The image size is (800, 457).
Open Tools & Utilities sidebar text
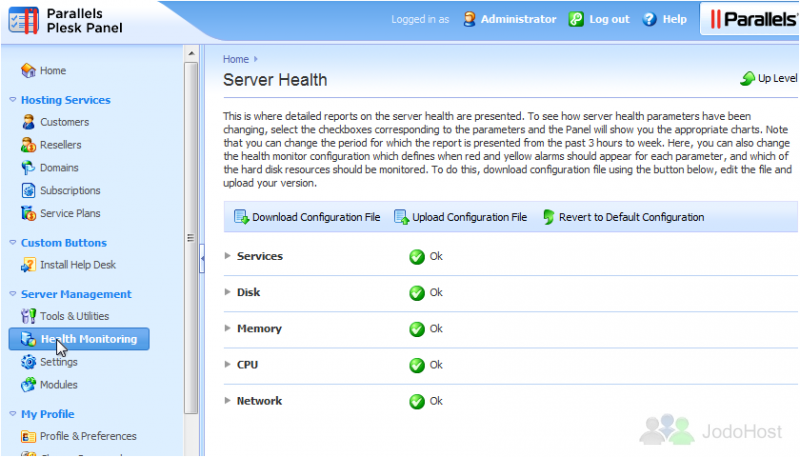[74, 316]
